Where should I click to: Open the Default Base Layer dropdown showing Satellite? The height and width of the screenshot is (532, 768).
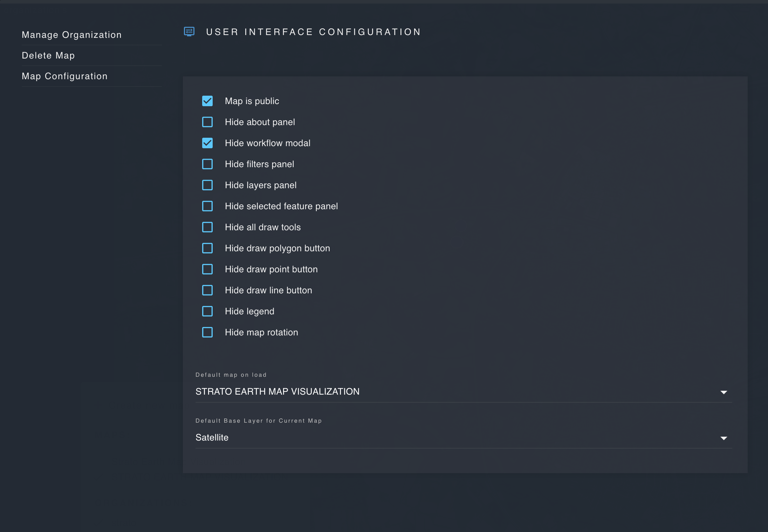click(x=464, y=438)
